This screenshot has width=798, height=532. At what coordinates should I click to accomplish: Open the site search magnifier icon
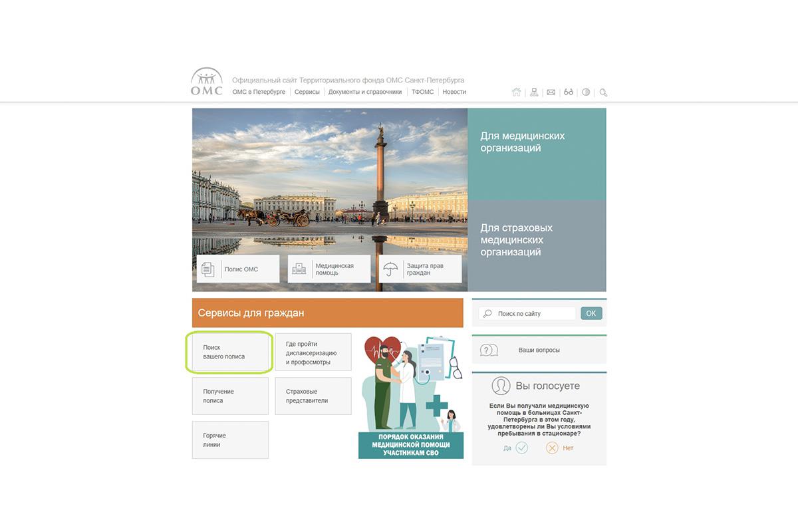[602, 92]
